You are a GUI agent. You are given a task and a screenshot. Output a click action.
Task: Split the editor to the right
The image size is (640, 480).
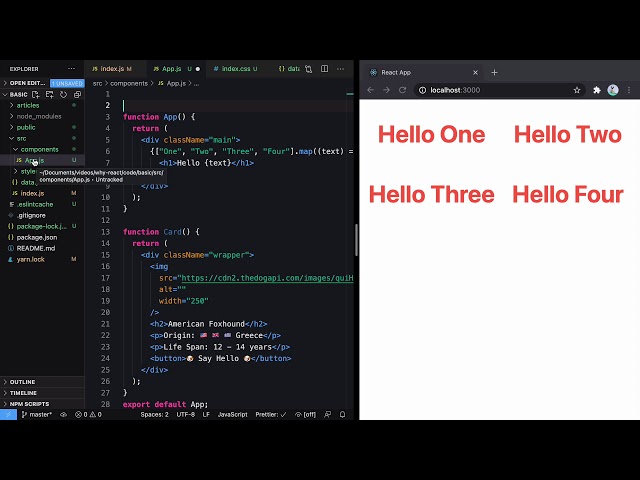324,69
